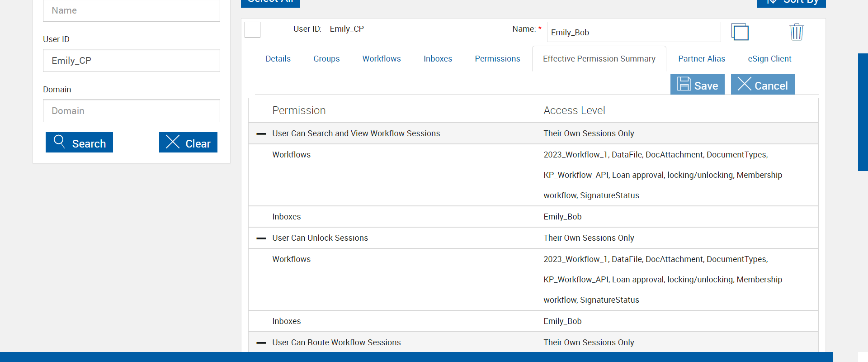Collapse the User Can Unlock Sessions row
This screenshot has width=868, height=362.
pyautogui.click(x=261, y=238)
